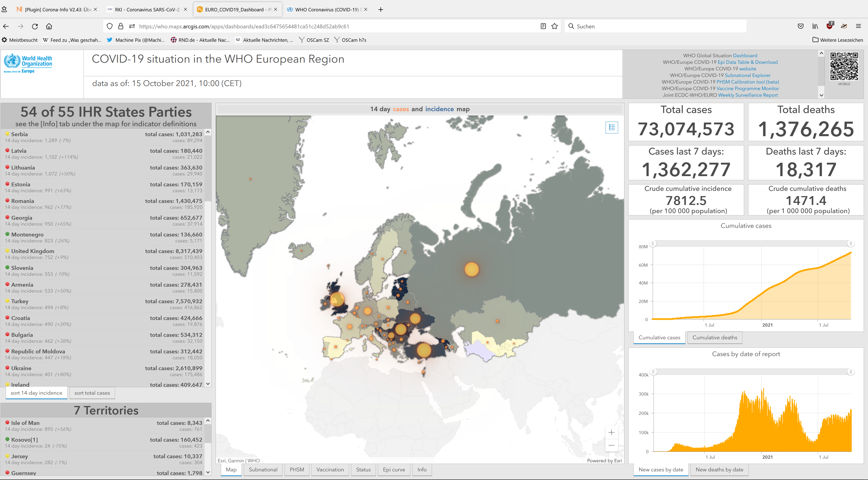
Task: Open the Pocket save icon
Action: tap(801, 26)
